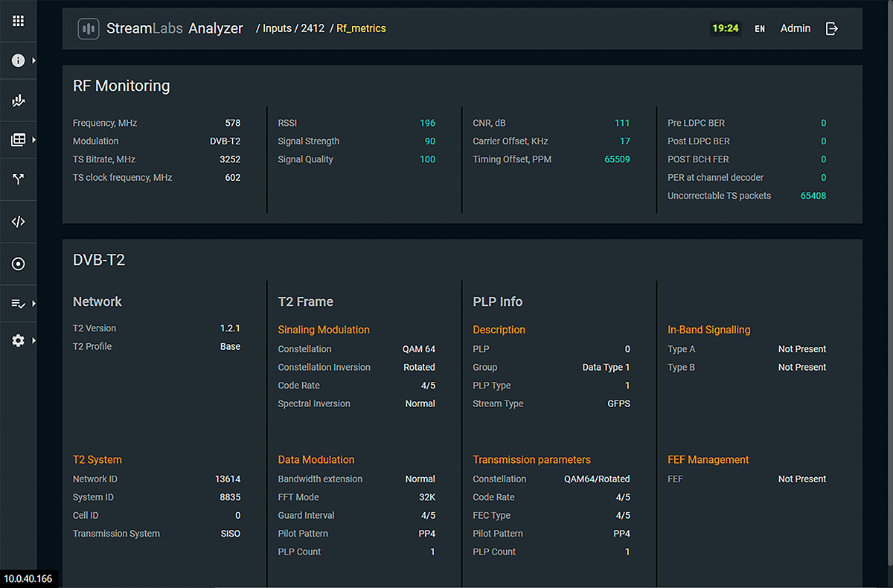Click the Carrier Offset value 17
This screenshot has width=893, height=588.
pos(625,141)
